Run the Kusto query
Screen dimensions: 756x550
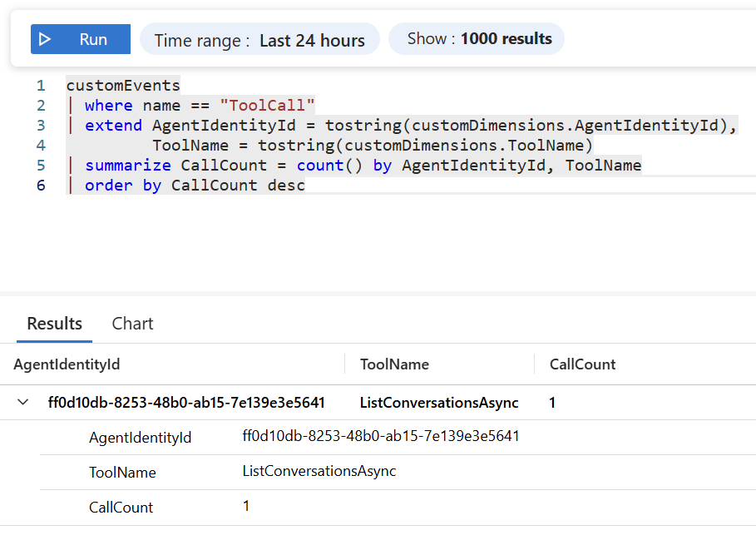point(81,39)
